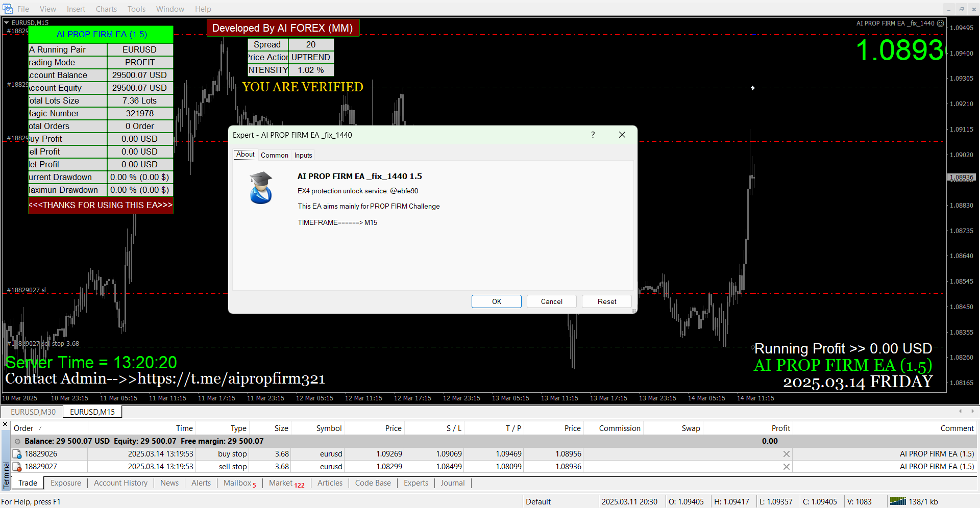Click the sell stop order 18829027 icon
Screen dimensions: 980x508
[17, 467]
